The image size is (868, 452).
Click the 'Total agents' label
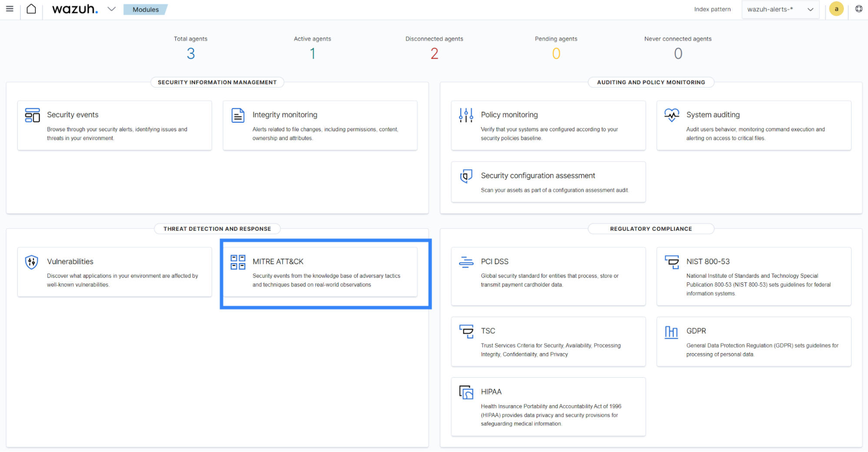[x=191, y=39]
